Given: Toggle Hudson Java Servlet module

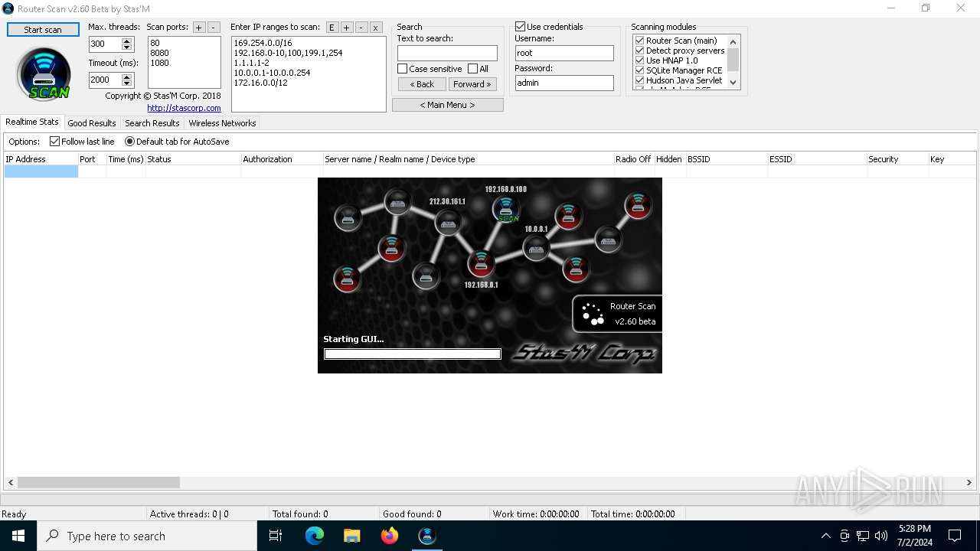Looking at the screenshot, I should [639, 80].
